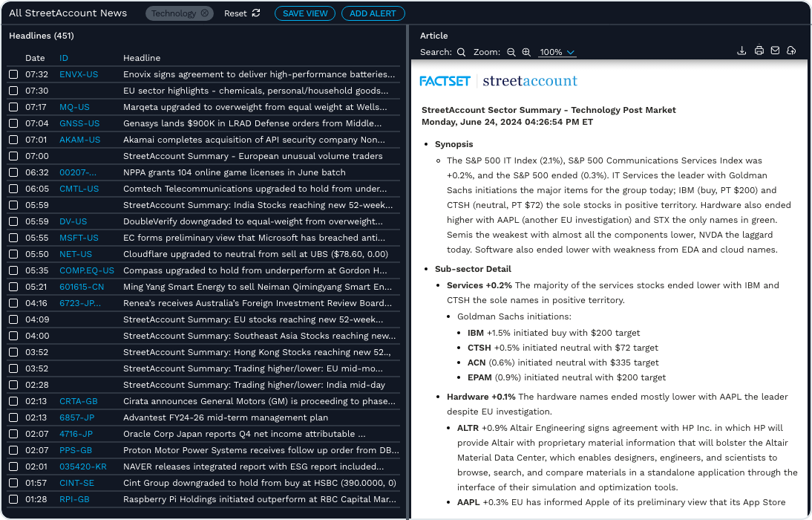
Task: Open the ENVX-US ticker link
Action: tap(79, 74)
